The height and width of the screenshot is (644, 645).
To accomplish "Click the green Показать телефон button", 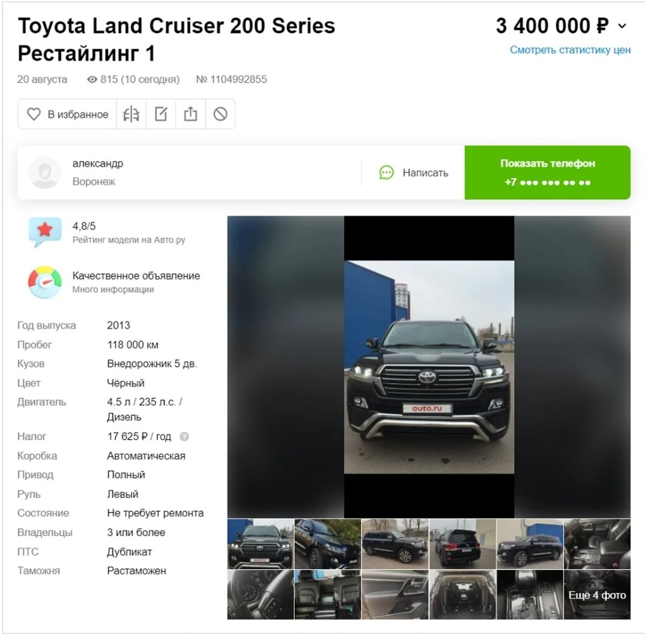I will [548, 173].
